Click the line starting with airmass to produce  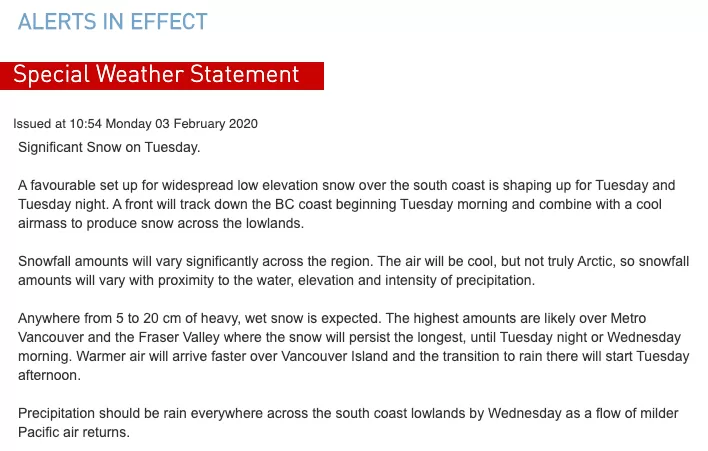pos(161,223)
